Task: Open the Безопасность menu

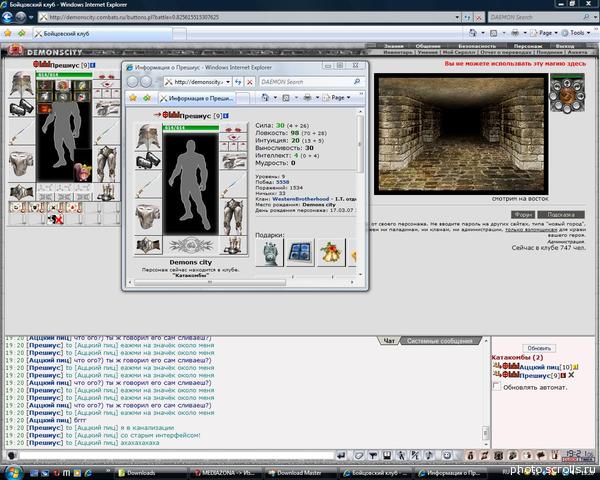Action: click(x=476, y=46)
